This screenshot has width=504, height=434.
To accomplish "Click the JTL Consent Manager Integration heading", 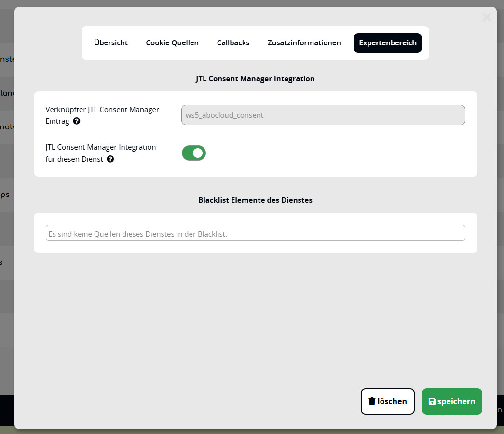I will click(255, 79).
